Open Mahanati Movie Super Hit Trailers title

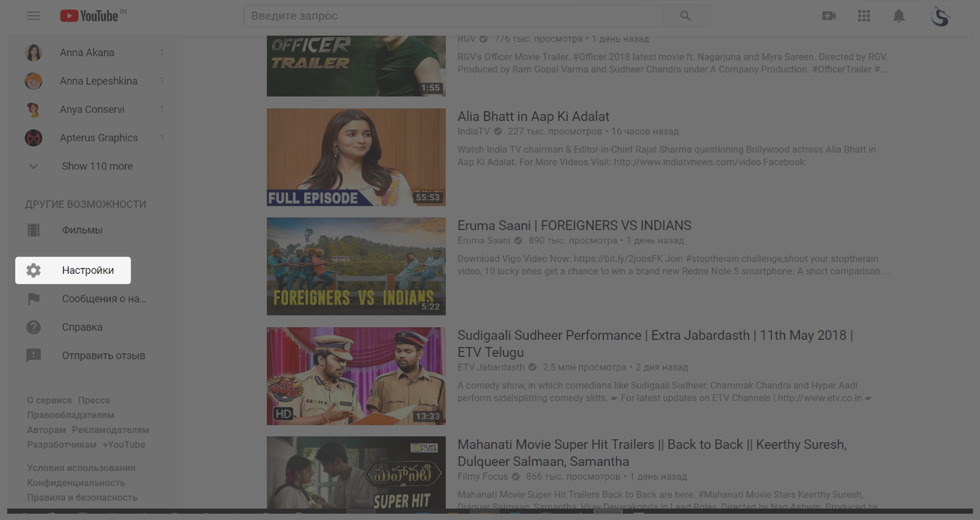tap(652, 453)
